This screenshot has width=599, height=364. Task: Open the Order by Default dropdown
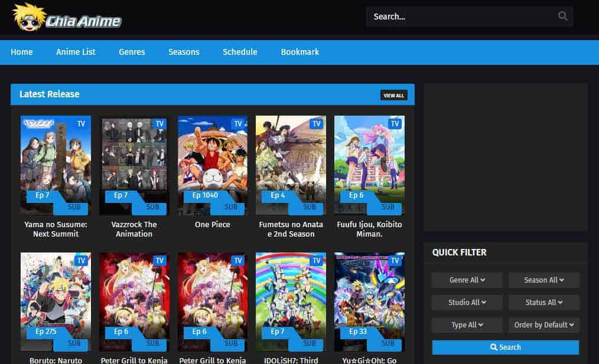pos(544,325)
